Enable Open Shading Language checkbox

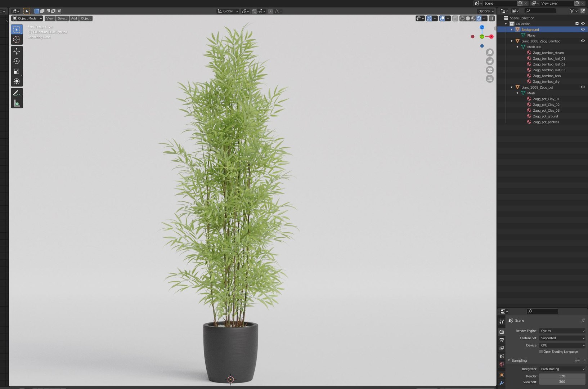[x=541, y=352]
